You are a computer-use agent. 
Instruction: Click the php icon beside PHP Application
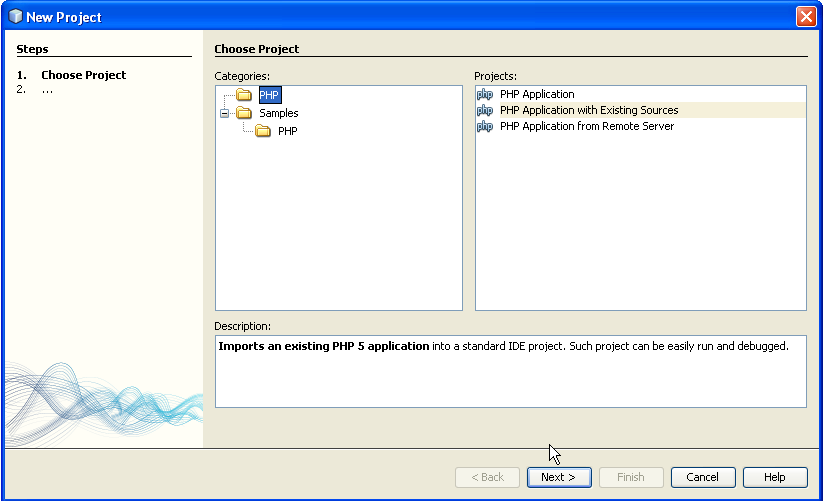point(484,94)
